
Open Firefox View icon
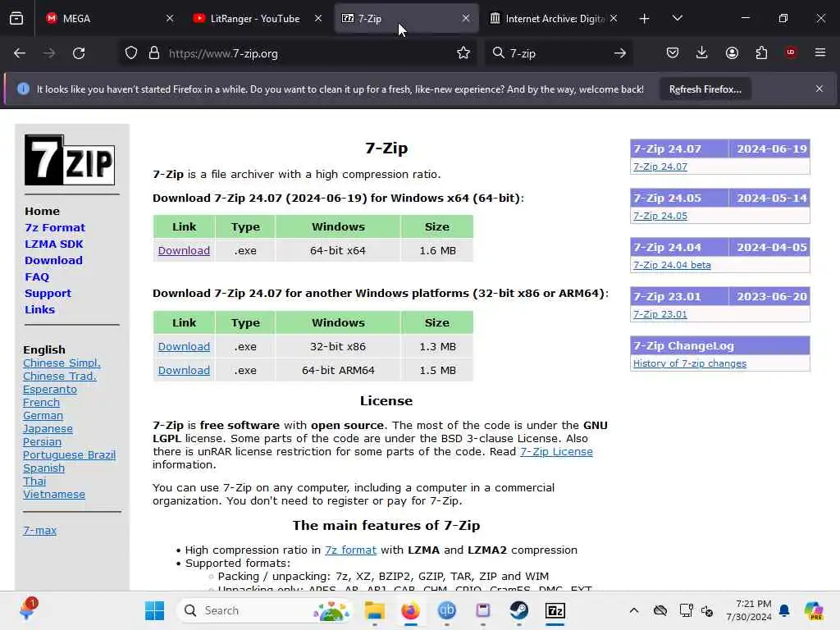pyautogui.click(x=16, y=18)
